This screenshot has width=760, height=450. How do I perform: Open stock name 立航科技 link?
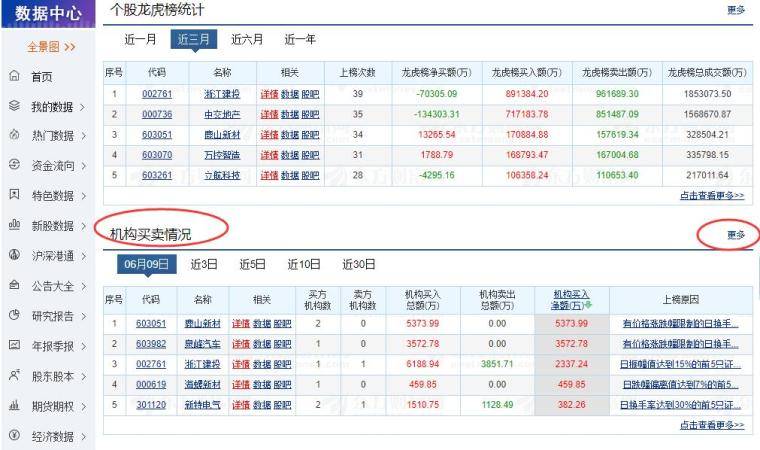coord(222,176)
